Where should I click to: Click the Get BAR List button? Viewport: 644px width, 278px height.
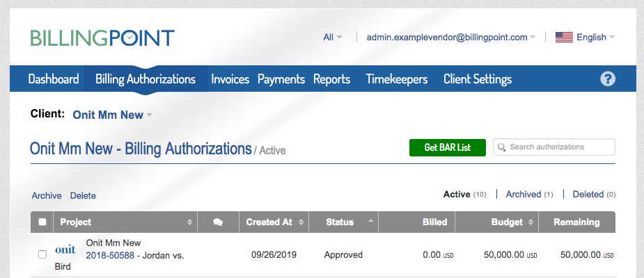coord(447,147)
